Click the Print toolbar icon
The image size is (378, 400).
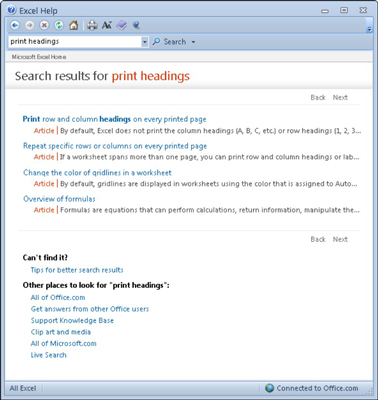tap(92, 25)
